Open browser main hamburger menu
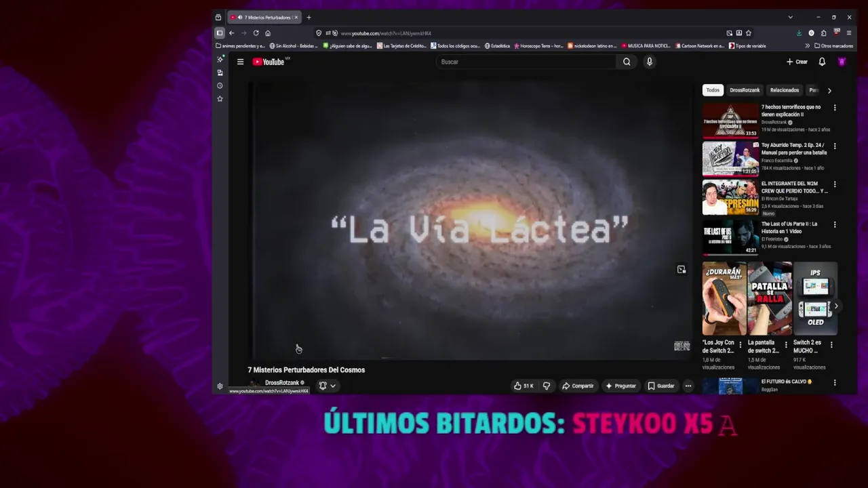868x488 pixels. (x=848, y=33)
